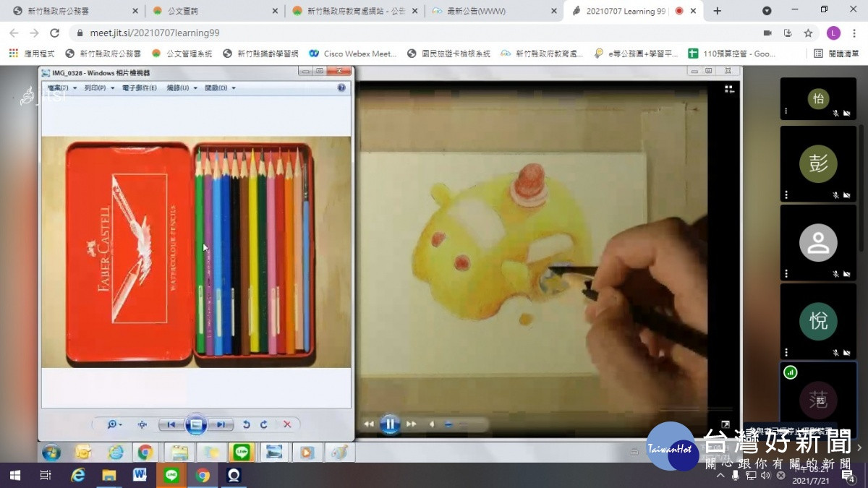Open the Chrome profile avatar L

pyautogui.click(x=833, y=33)
